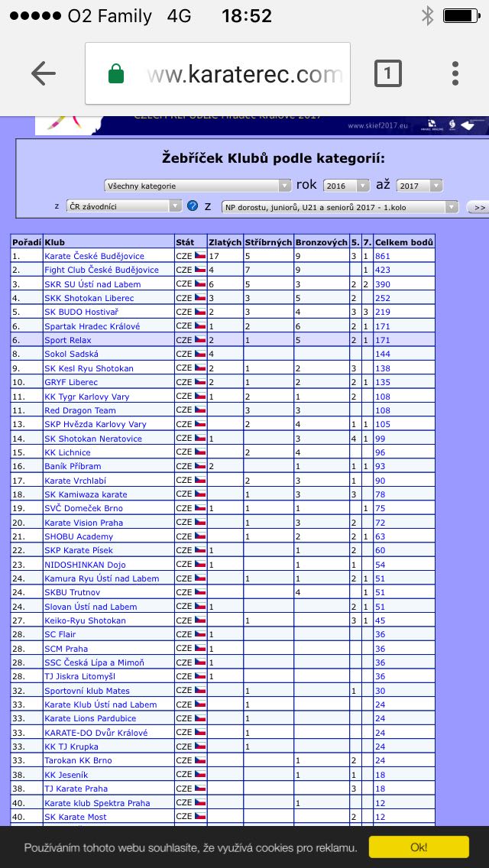
Task: Open the SHOBU Academy link
Action: click(x=79, y=536)
